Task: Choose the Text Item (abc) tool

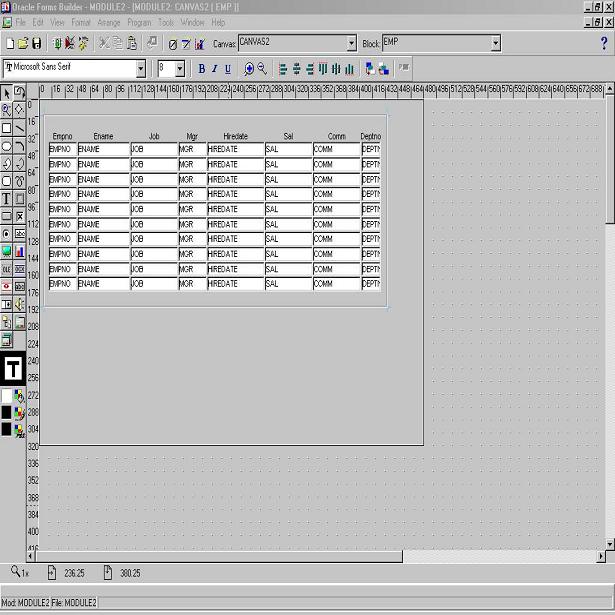Action: point(20,234)
